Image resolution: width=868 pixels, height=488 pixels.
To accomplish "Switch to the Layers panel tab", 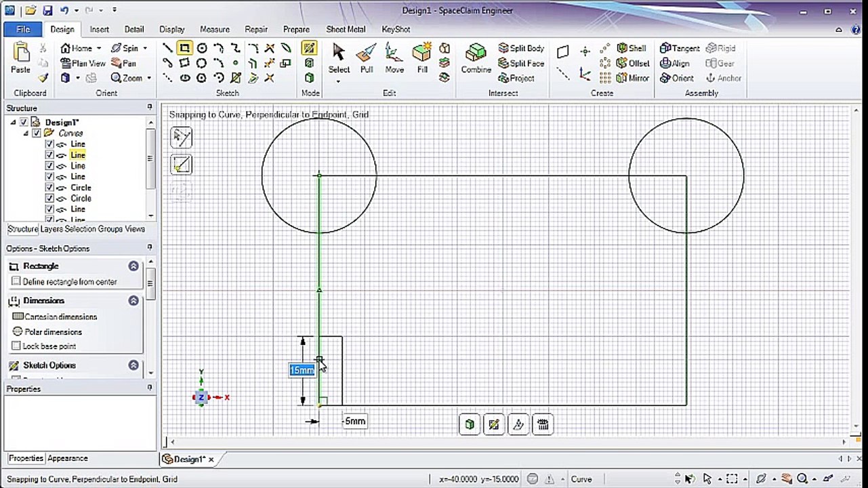I will coord(51,229).
